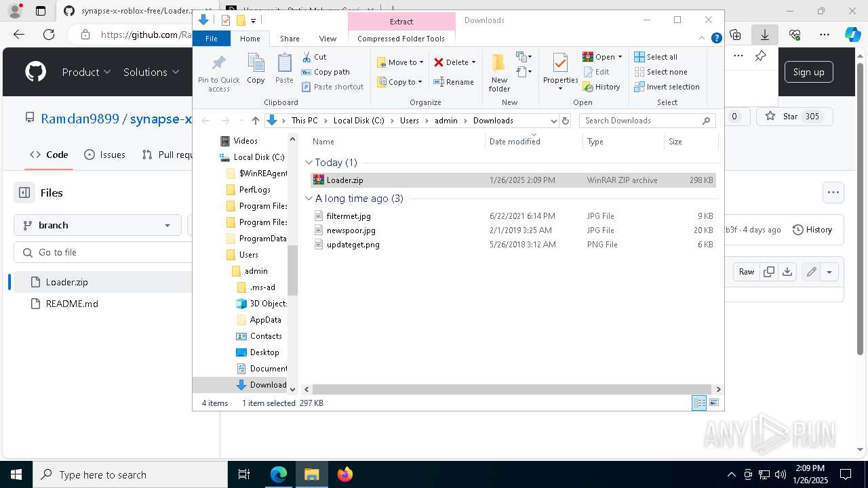Open Explorer help question mark

pos(716,38)
